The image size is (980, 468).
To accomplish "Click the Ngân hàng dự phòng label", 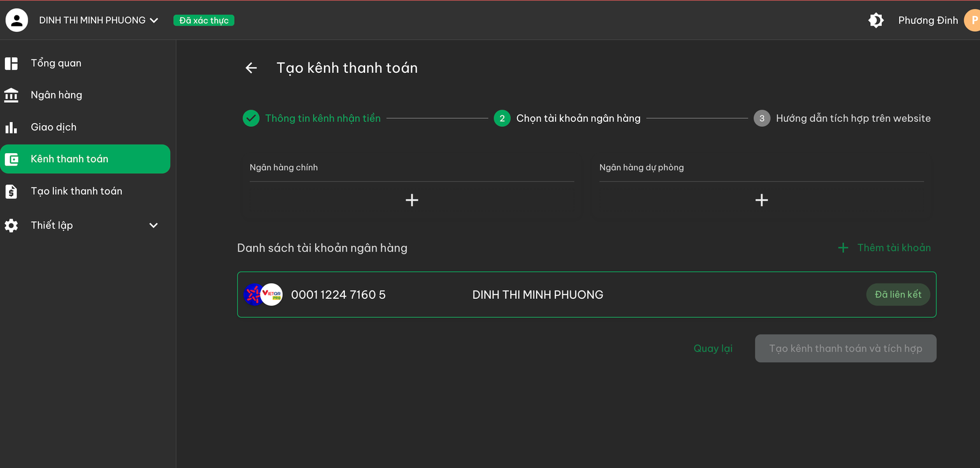I will click(641, 167).
